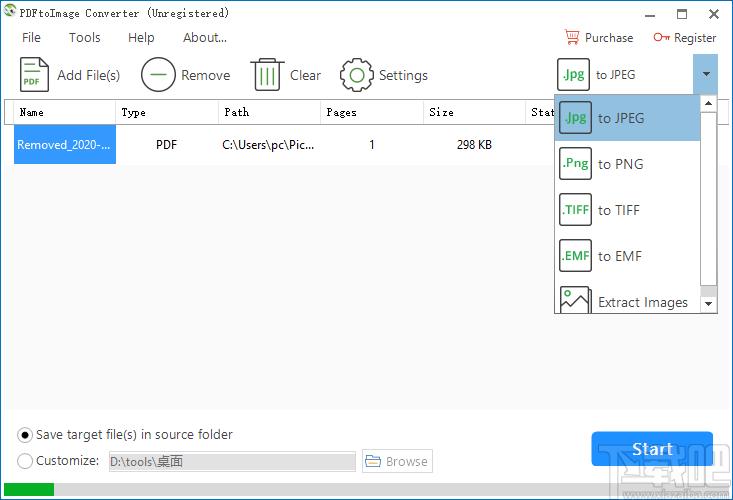Click the Browse button label
733x500 pixels.
[x=407, y=461]
